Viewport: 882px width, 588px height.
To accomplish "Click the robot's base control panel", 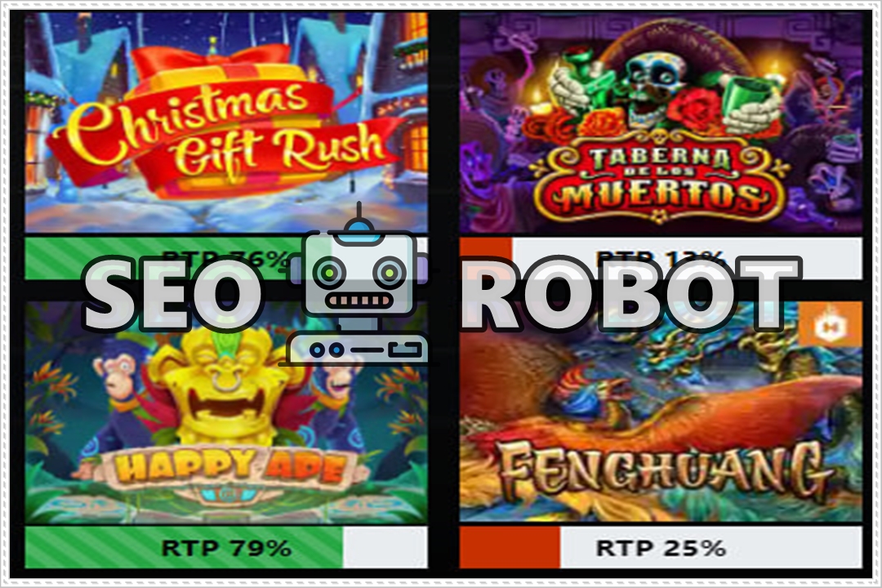I will [359, 350].
